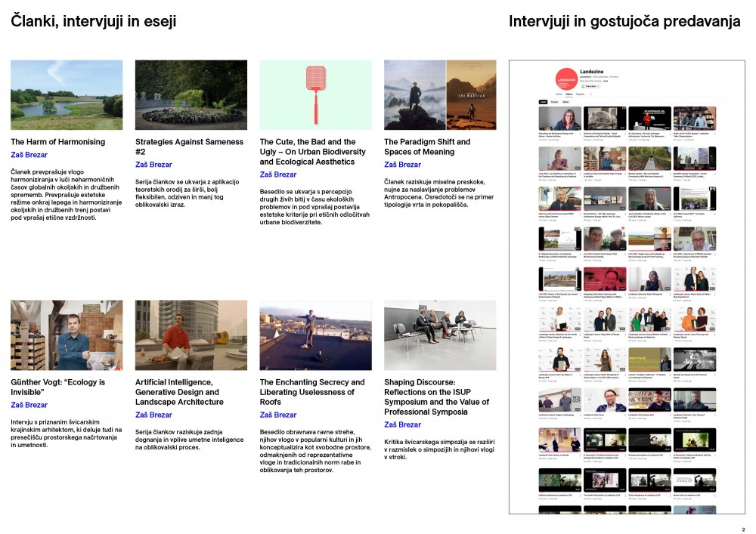
Task: Click the symposium panel discussion photo
Action: (x=440, y=335)
